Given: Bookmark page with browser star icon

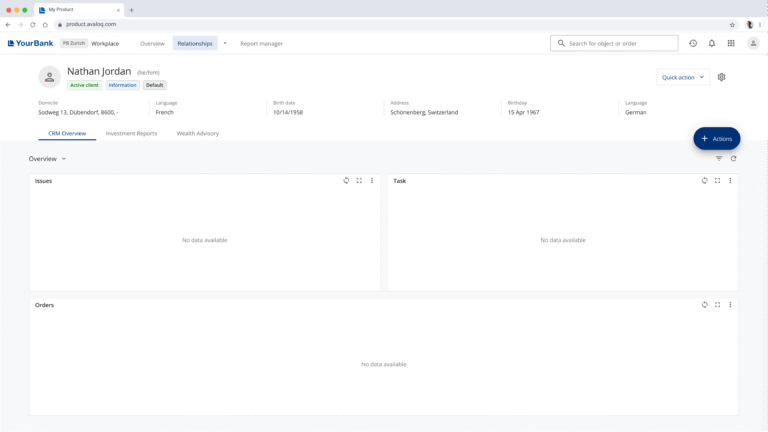Looking at the screenshot, I should tap(732, 24).
